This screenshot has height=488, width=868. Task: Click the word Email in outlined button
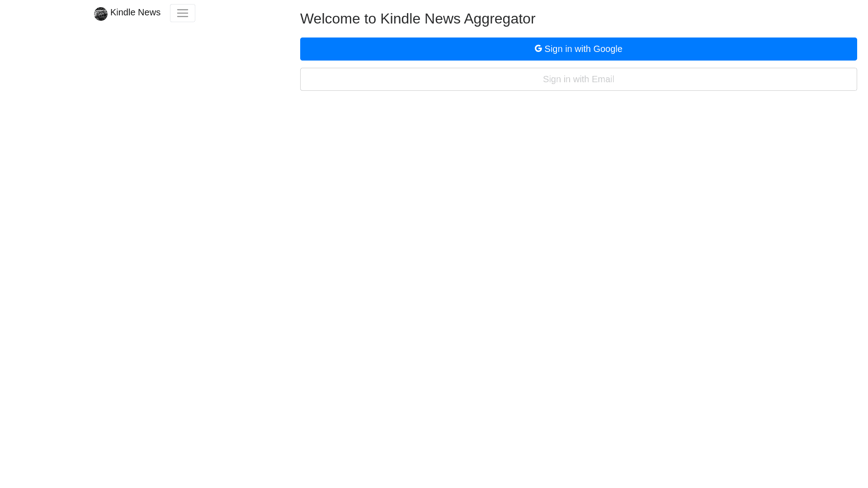[603, 79]
